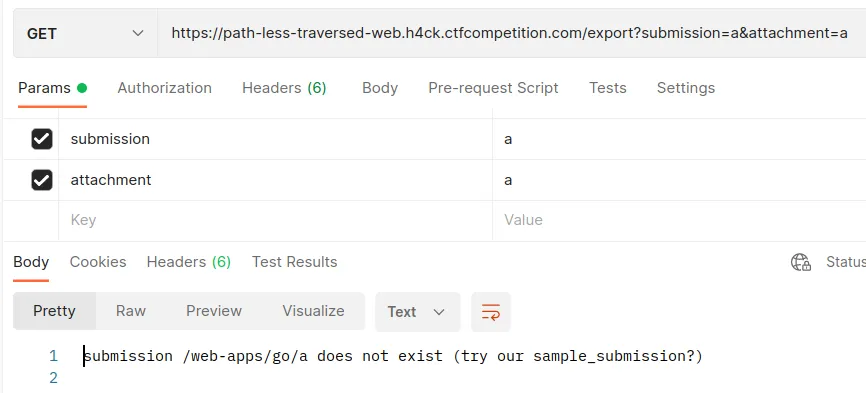
Task: Open the GET method dropdown
Action: click(x=86, y=34)
